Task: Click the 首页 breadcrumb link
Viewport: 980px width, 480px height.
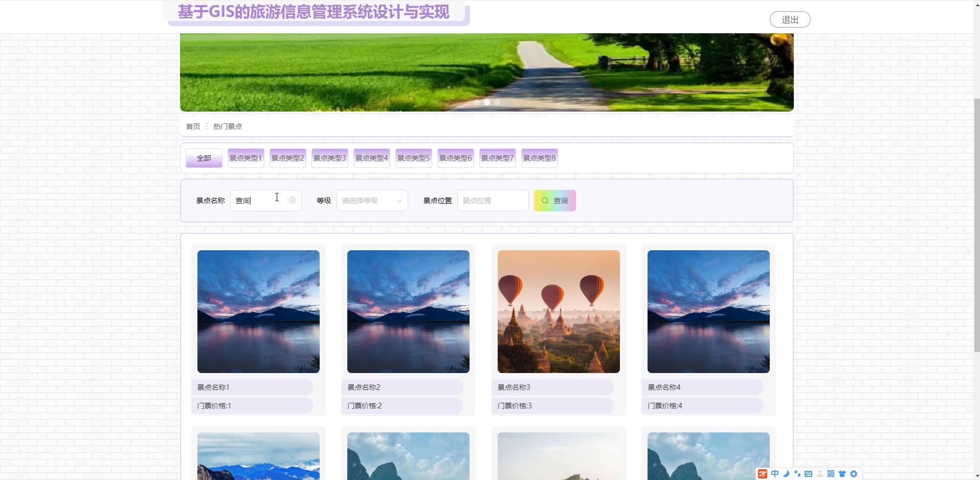Action: 193,126
